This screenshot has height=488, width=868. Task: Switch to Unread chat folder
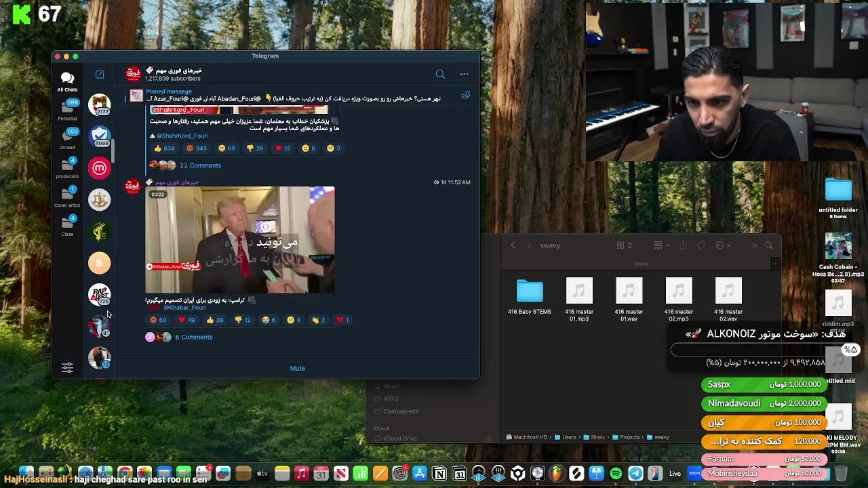click(x=67, y=139)
